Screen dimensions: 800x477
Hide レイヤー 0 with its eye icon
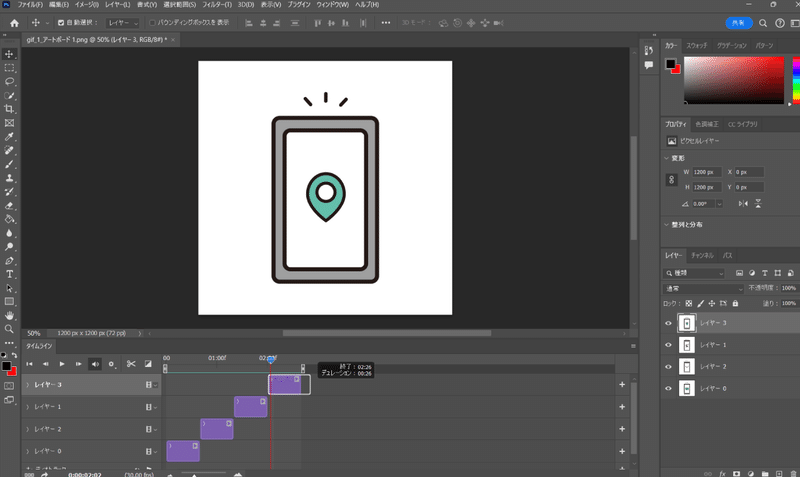click(x=668, y=389)
